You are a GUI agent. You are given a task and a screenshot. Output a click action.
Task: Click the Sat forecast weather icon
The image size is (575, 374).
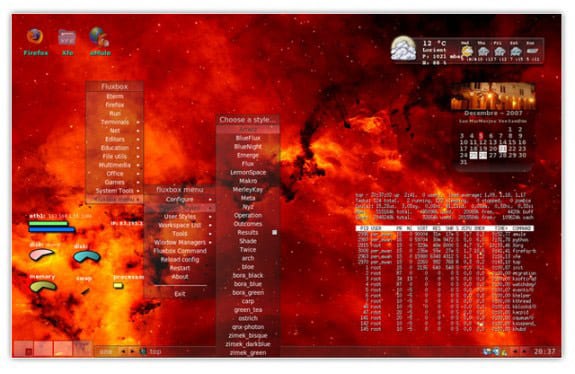tap(515, 51)
